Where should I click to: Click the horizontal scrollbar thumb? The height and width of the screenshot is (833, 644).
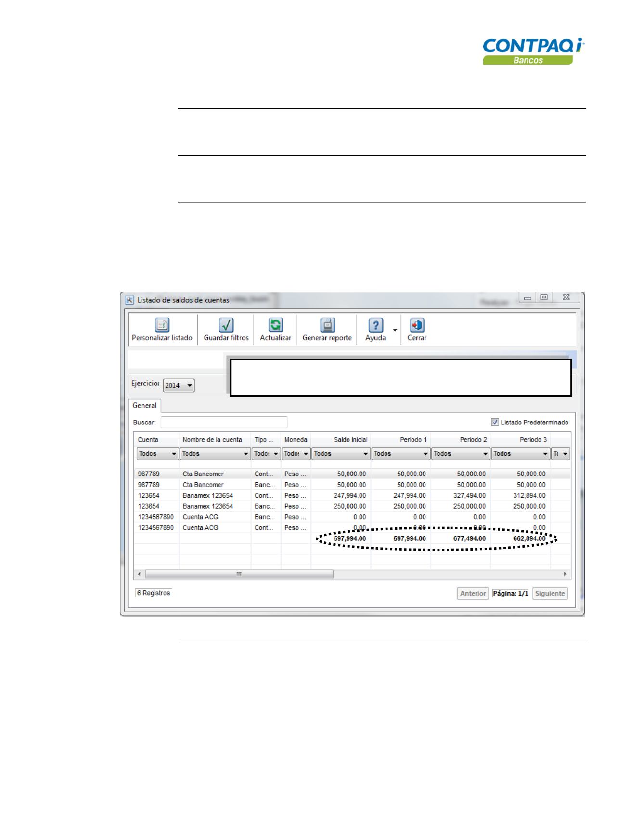click(239, 574)
